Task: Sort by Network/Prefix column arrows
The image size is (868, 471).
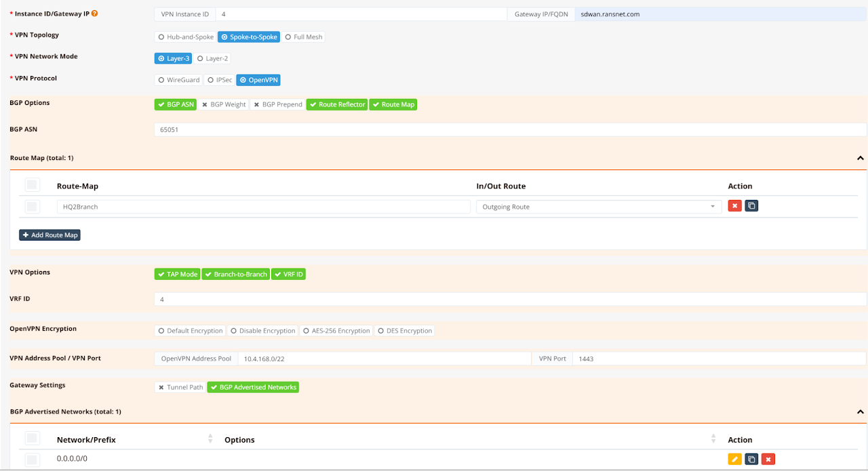Action: pos(210,439)
